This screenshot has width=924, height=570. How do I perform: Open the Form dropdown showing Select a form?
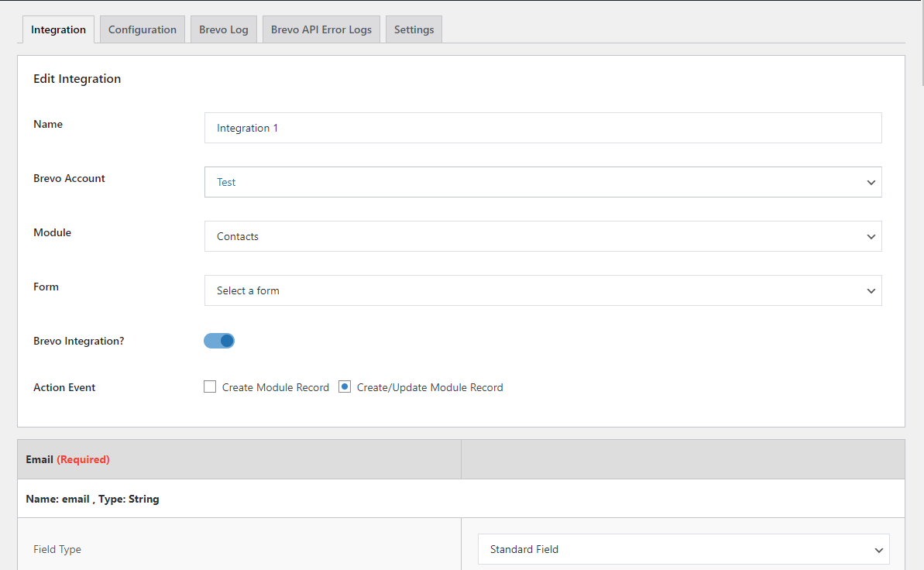point(543,290)
